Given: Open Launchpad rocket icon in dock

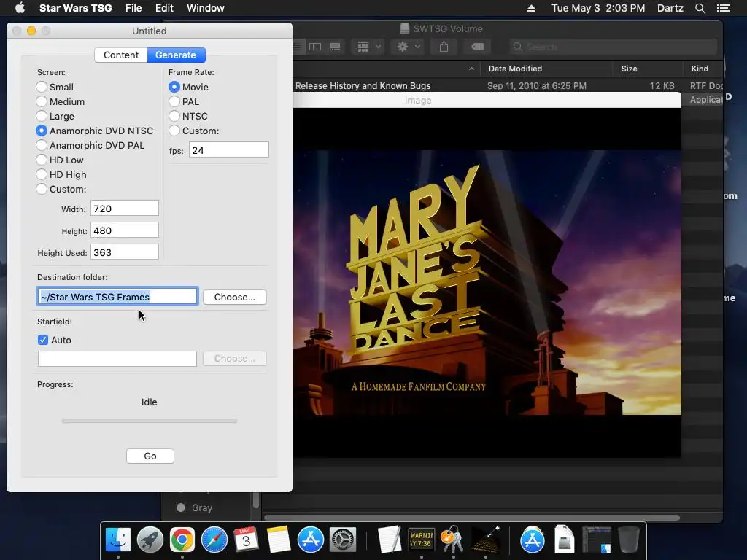Looking at the screenshot, I should coord(150,540).
